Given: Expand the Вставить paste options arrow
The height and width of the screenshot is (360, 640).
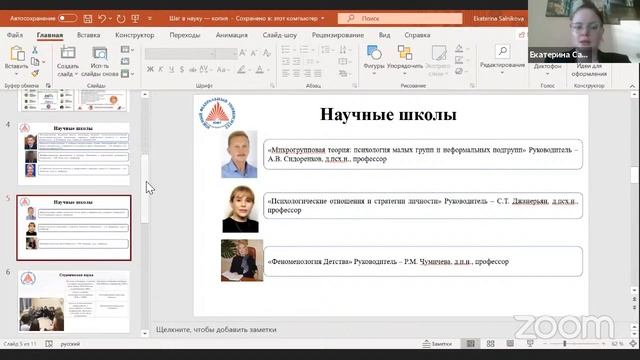Looking at the screenshot, I should [x=17, y=74].
